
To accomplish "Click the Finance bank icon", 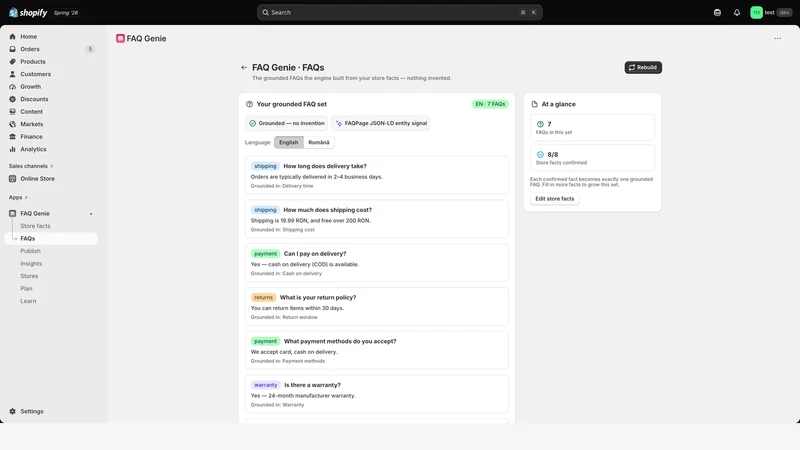I will coord(12,137).
